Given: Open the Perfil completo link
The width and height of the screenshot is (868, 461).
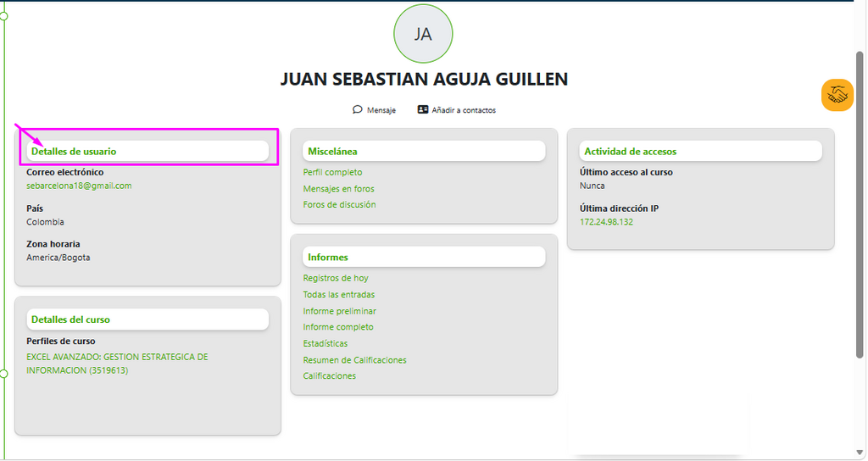Looking at the screenshot, I should [332, 173].
